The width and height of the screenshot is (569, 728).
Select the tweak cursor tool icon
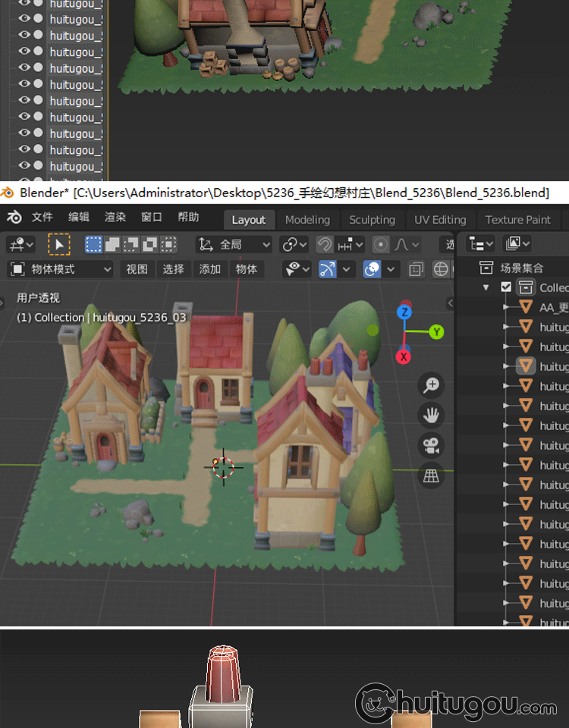[x=59, y=244]
